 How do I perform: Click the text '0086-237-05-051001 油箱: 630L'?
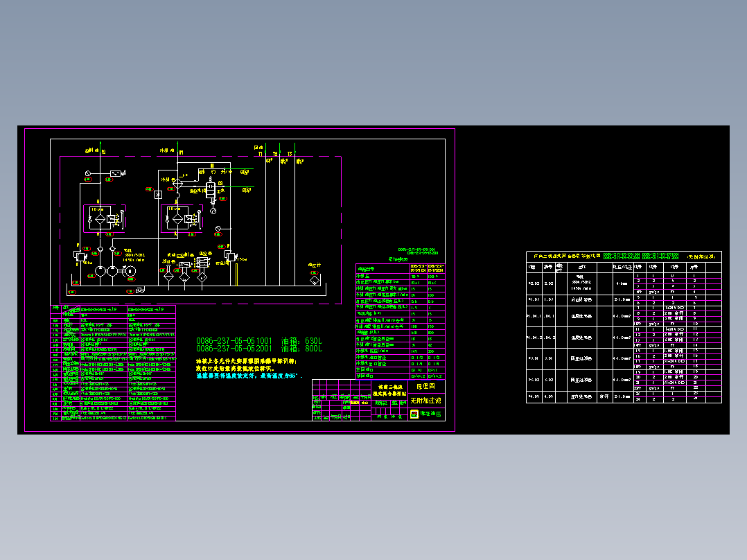tap(259, 341)
